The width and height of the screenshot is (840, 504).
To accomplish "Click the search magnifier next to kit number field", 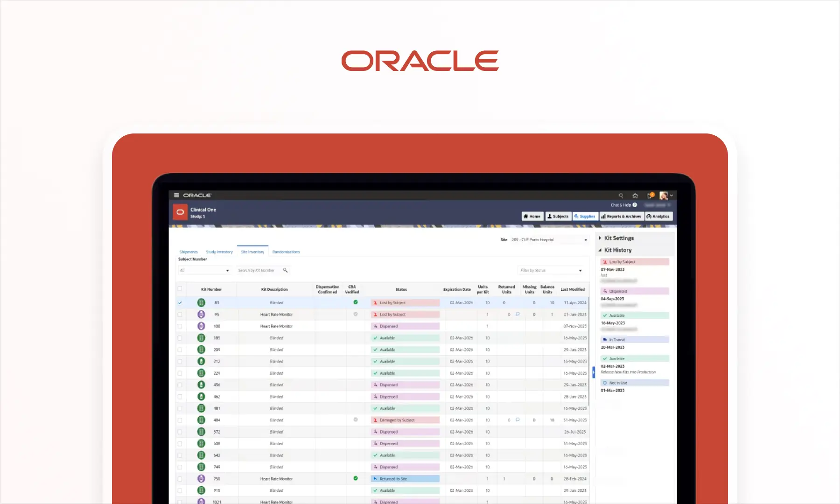I will coord(286,270).
